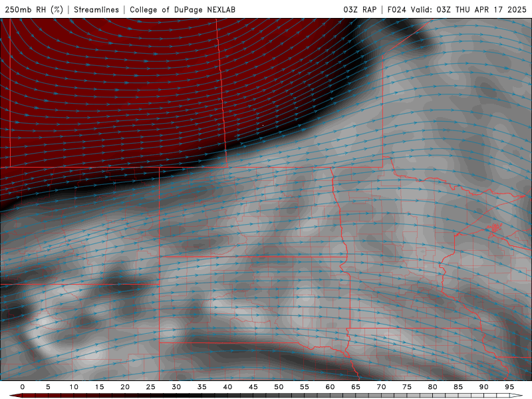Click "Valid: 03Z THU APR 17 2025"
Image resolution: width=532 pixels, height=399 pixels.
pos(469,9)
